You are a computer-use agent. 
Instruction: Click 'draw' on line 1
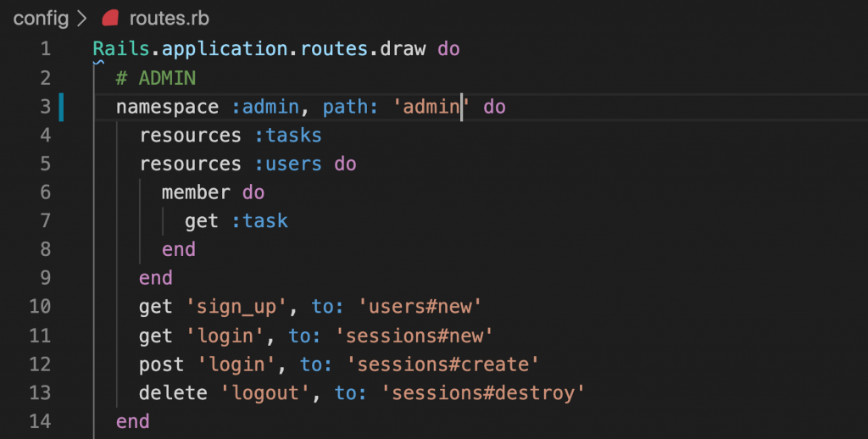click(403, 48)
